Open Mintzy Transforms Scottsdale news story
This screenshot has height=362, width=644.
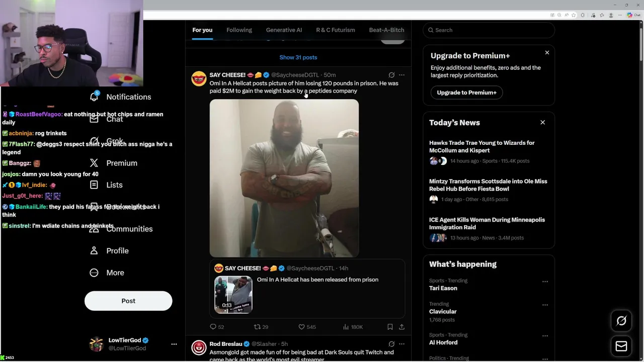click(x=489, y=190)
